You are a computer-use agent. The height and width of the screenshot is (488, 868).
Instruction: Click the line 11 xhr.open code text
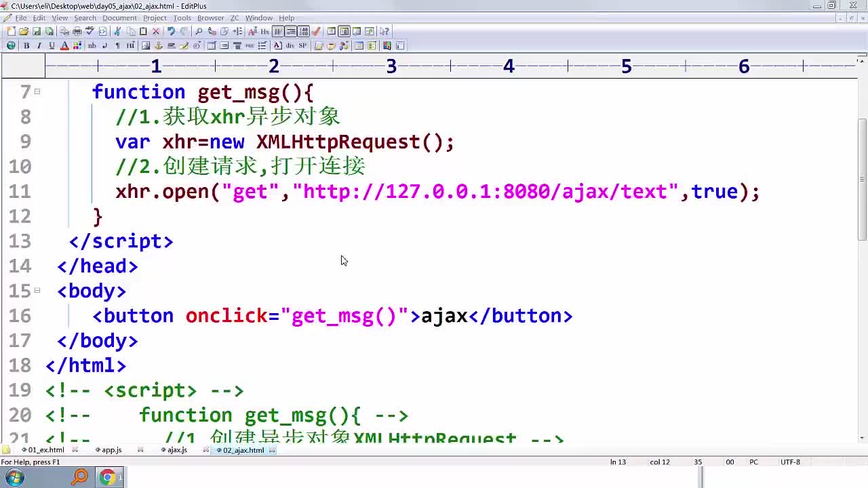click(x=437, y=192)
